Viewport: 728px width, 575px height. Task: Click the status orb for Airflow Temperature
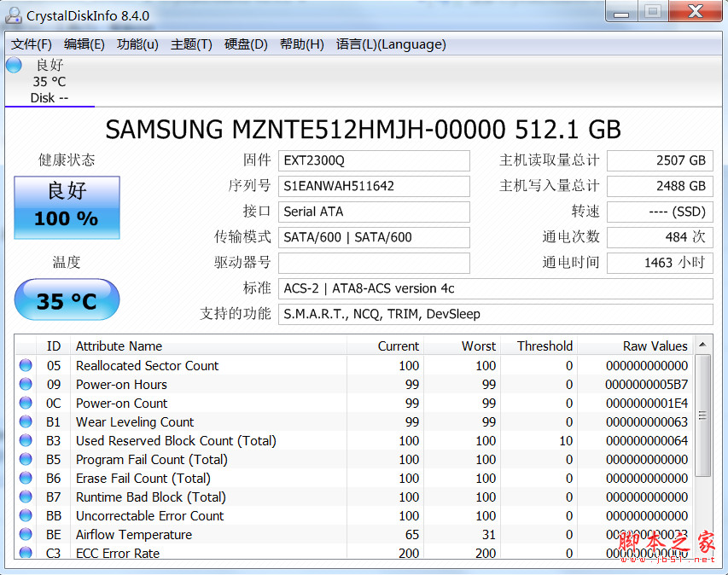tap(26, 534)
